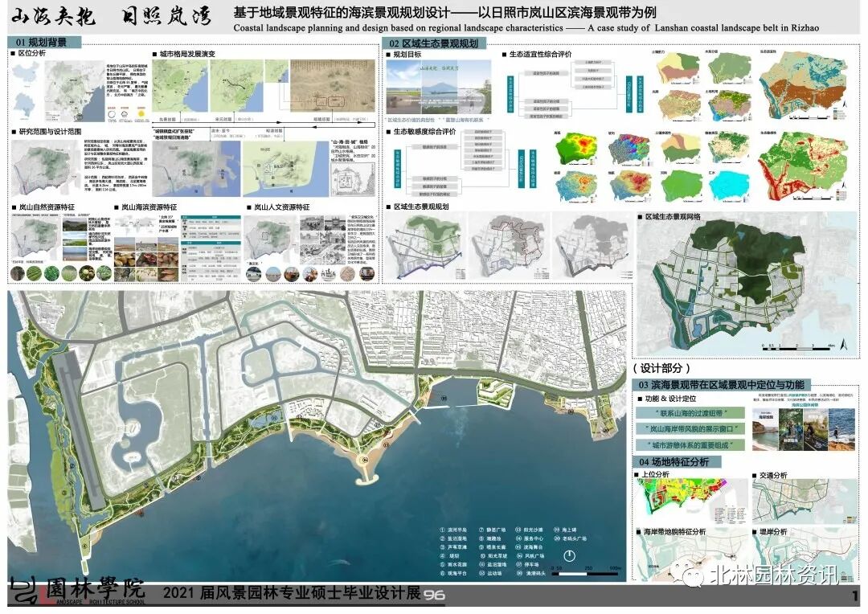The image size is (868, 614).
Task: Select the '03 滨海景观带在区域景观中定位与功能' header
Action: click(x=721, y=384)
